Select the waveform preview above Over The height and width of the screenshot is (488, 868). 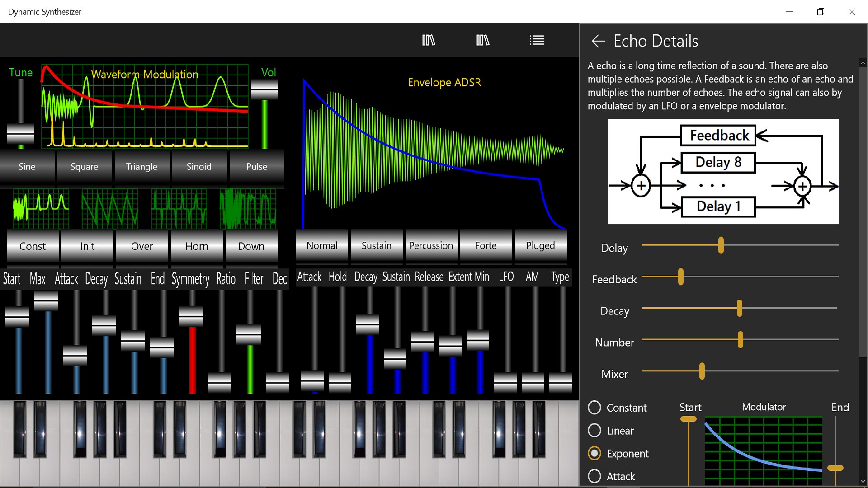[x=109, y=208]
